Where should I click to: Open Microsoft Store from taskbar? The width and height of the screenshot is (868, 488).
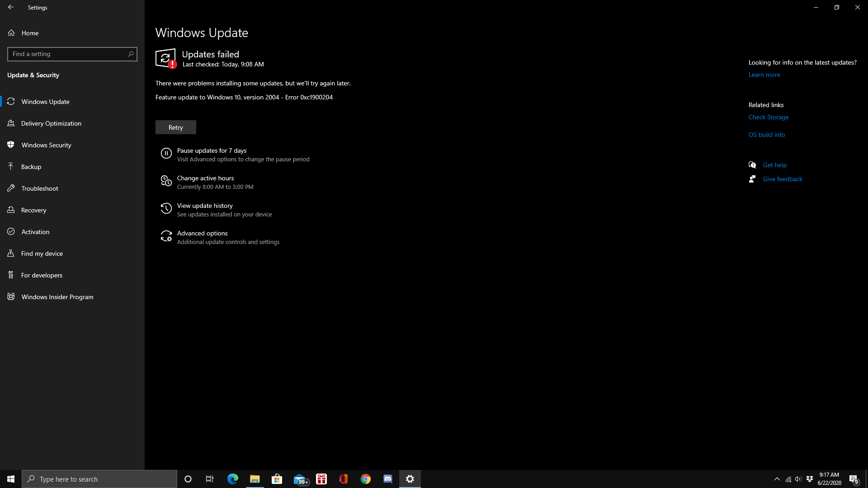coord(277,479)
